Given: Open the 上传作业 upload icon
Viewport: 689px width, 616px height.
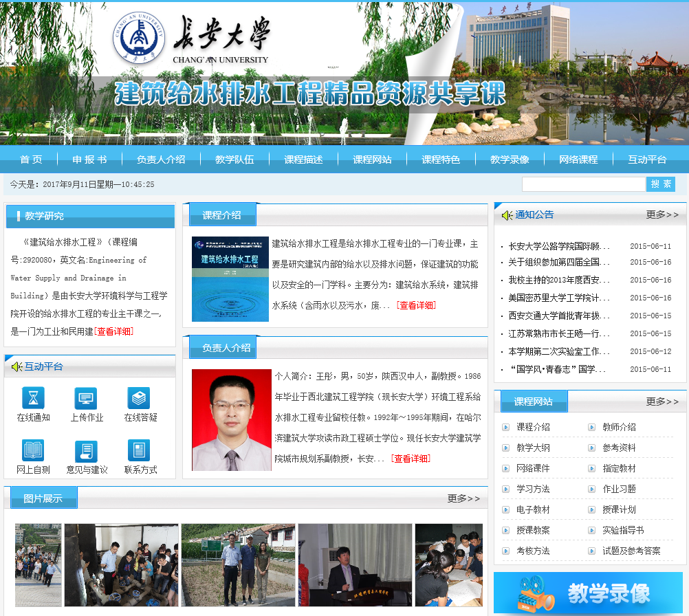Looking at the screenshot, I should click(86, 398).
